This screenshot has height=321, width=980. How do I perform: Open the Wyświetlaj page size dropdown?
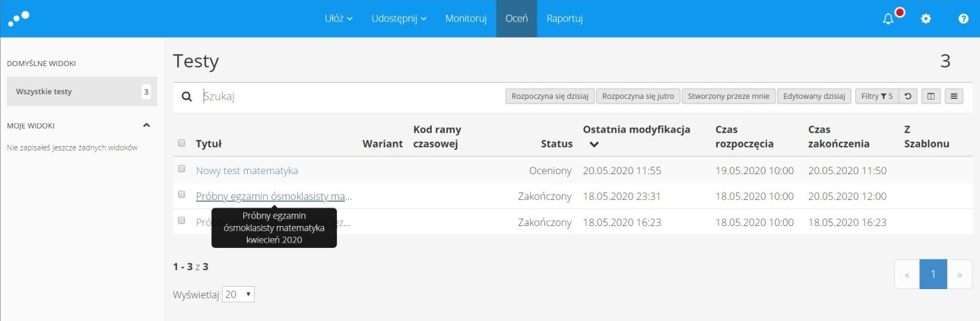(239, 294)
